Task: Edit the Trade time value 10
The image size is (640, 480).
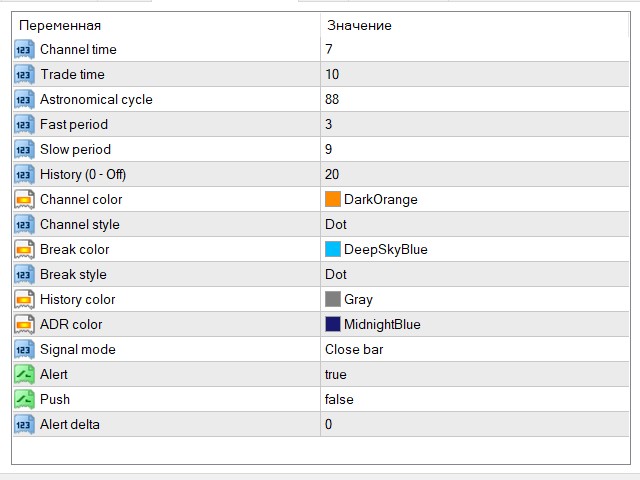Action: (x=332, y=74)
